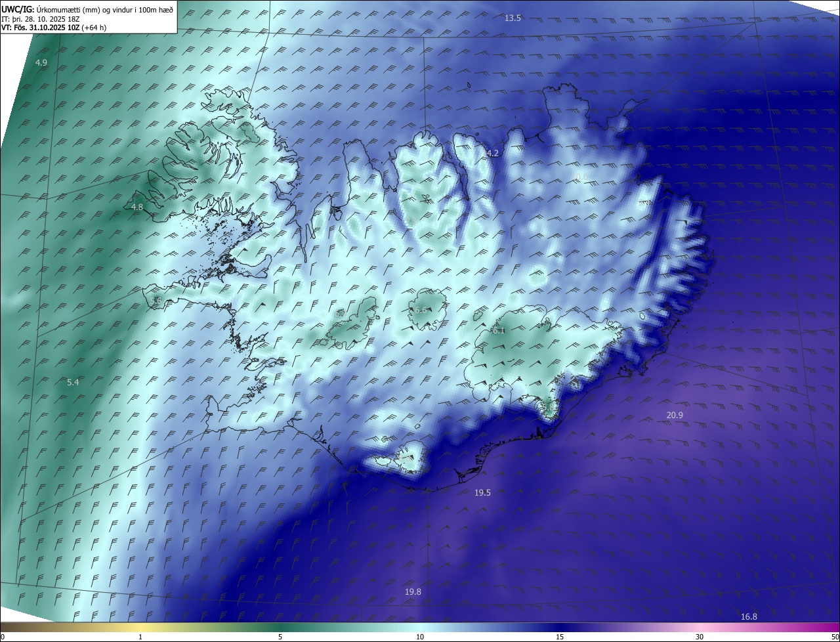Click the colorbar tick label 30

[700, 637]
